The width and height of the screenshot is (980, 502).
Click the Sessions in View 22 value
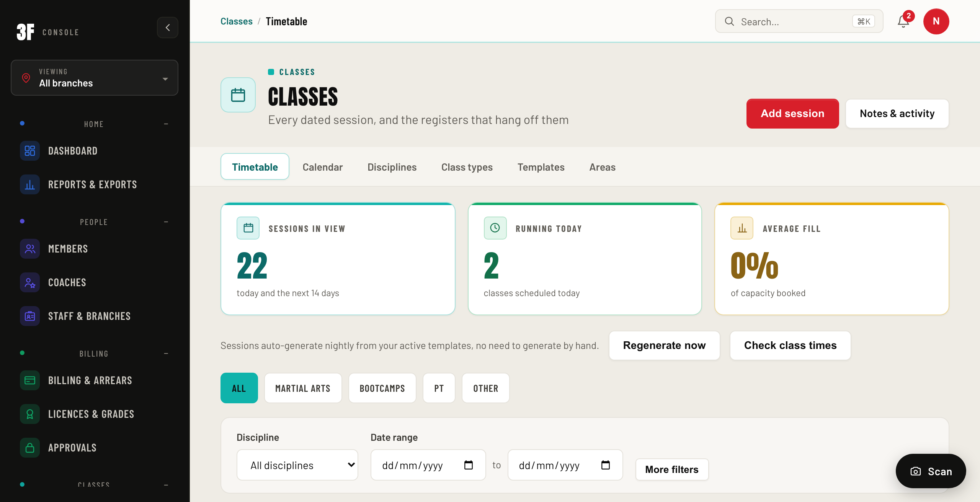(x=252, y=266)
